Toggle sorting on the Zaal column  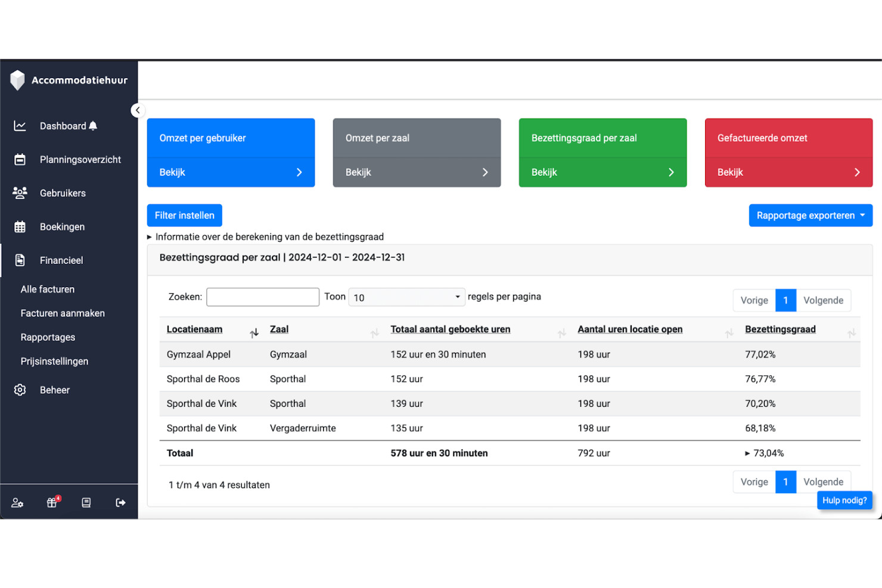[374, 332]
